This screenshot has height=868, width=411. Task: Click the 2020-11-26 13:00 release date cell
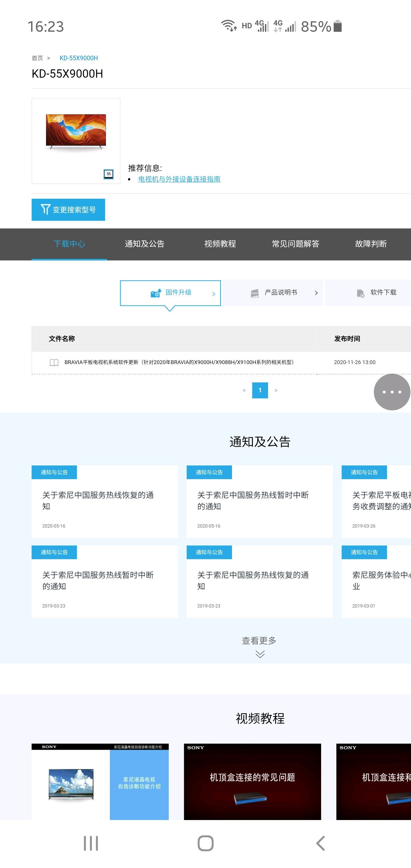[354, 362]
